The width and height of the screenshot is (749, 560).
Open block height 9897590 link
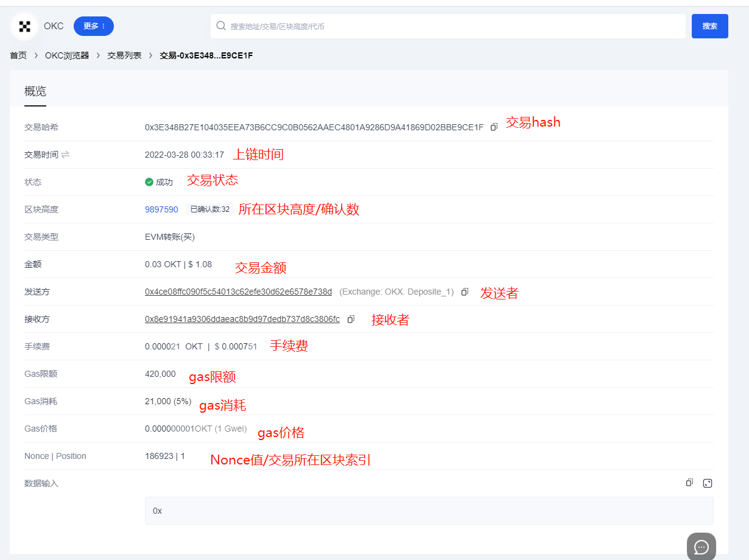point(161,209)
